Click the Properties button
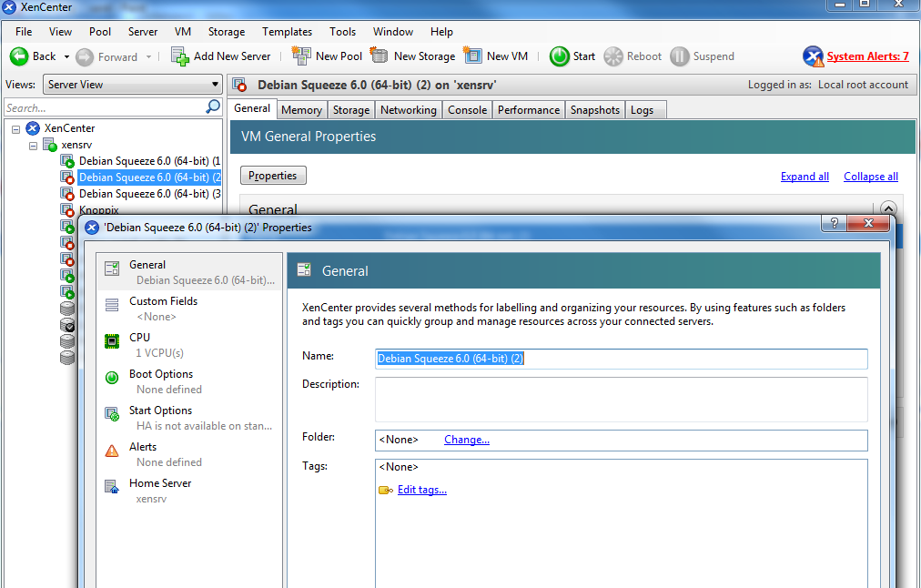Screen dimensions: 921x588 [x=273, y=176]
